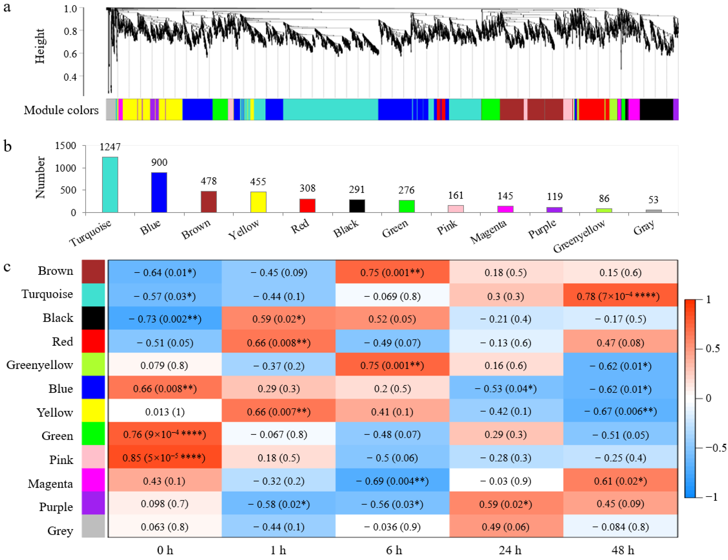The height and width of the screenshot is (560, 728).
Task: Click the Module colors label
Action: tap(61, 110)
